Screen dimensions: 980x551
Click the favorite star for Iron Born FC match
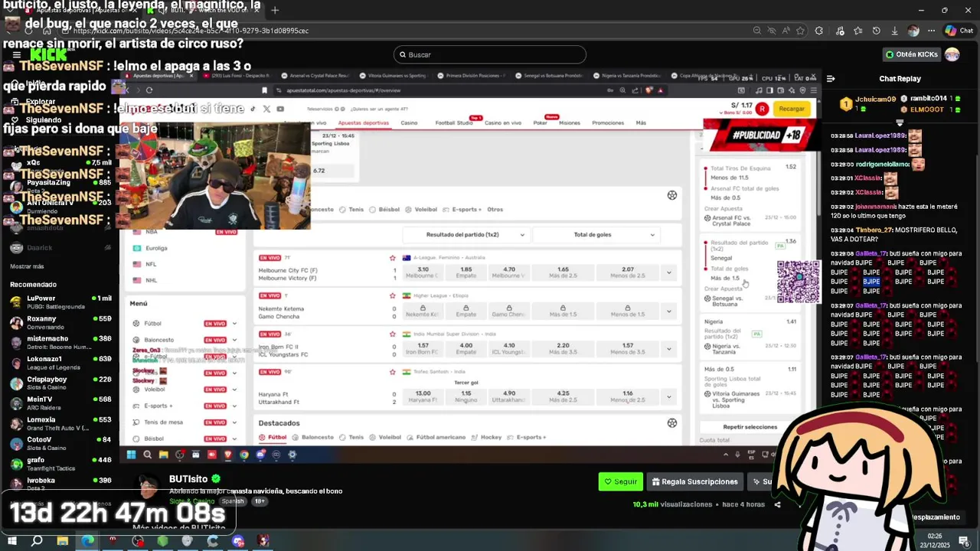pyautogui.click(x=393, y=334)
